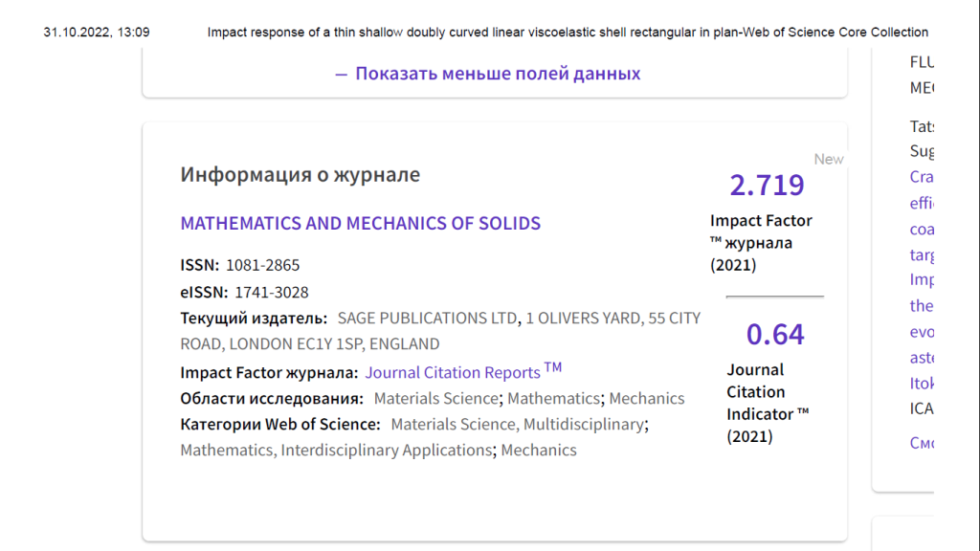Click 'Mechanics' in the 'Области исследования' row
Image resolution: width=980 pixels, height=551 pixels.
[x=647, y=398]
